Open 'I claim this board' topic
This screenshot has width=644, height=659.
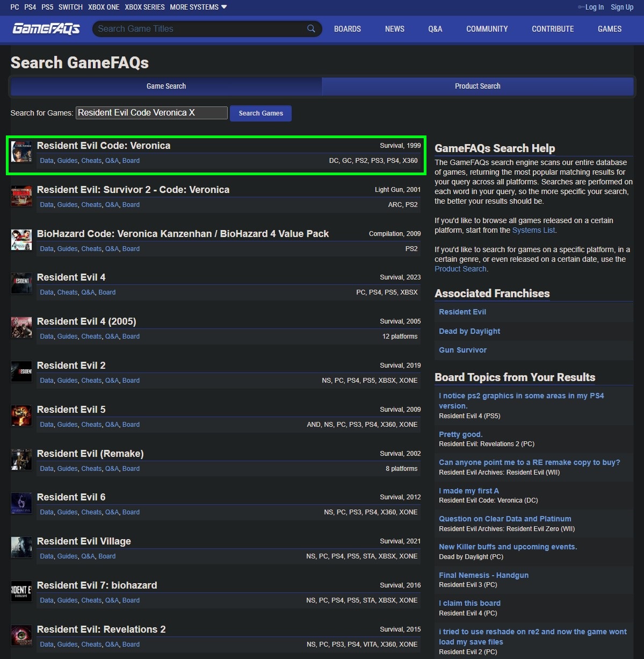click(469, 603)
